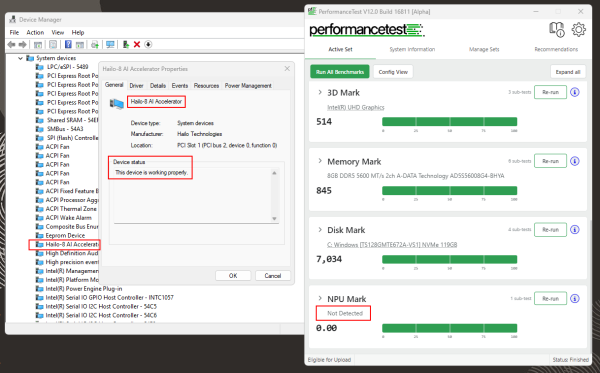Screen dimensions: 600x373
Task: Click the device icon beside LPC/eSPI - 5489
Action: pyautogui.click(x=39, y=67)
